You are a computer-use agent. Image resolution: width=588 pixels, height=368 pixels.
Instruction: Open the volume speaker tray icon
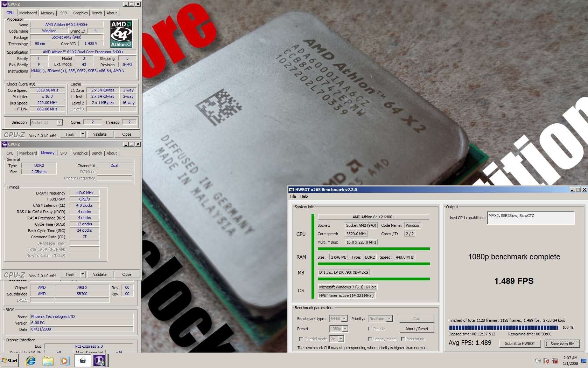(538, 361)
